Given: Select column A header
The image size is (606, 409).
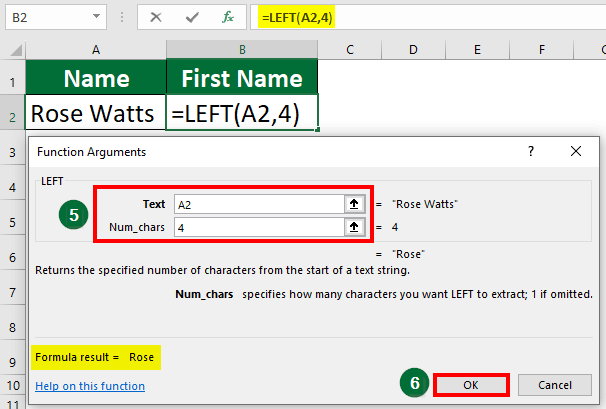Looking at the screenshot, I should tap(96, 49).
